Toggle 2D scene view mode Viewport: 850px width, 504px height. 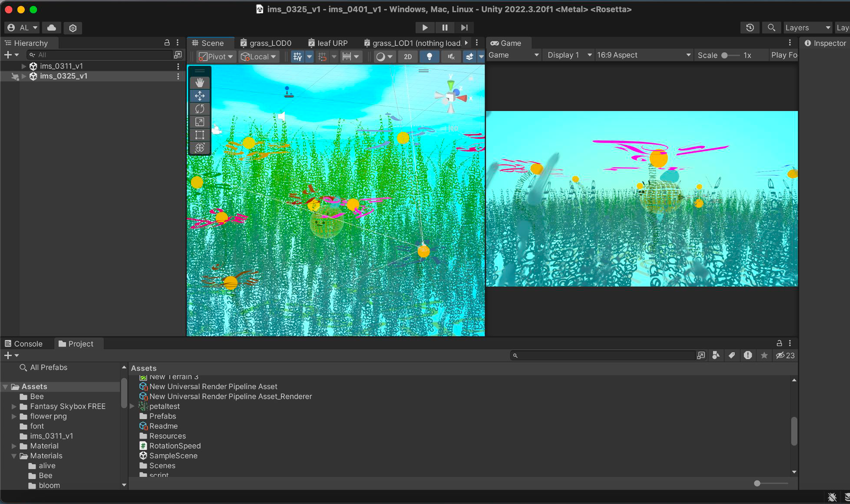[x=408, y=57]
